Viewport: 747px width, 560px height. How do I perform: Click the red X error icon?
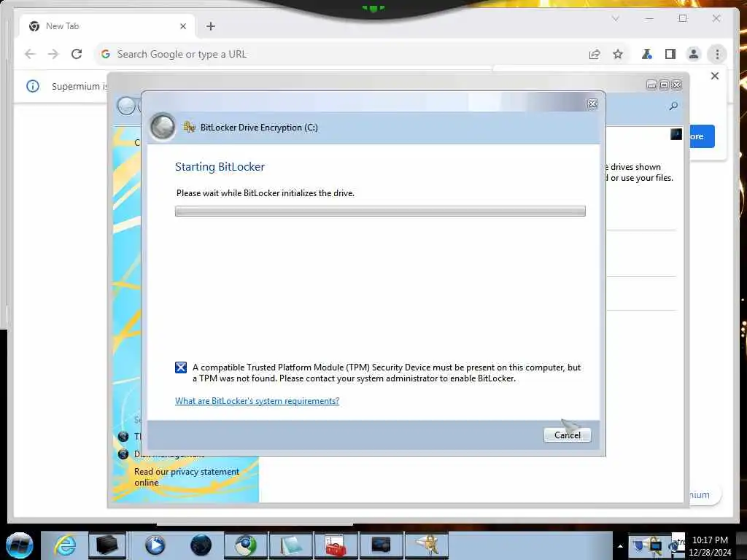tap(181, 367)
